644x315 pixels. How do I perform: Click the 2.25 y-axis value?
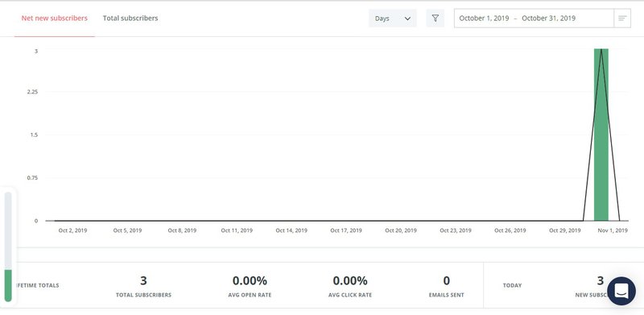tap(32, 92)
